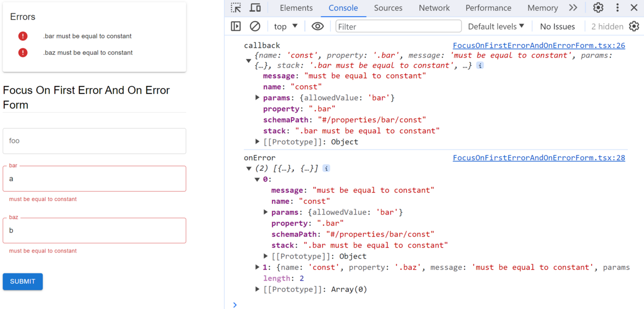The image size is (644, 309).
Task: Collapse array item 0 in the onError log
Action: 258,179
